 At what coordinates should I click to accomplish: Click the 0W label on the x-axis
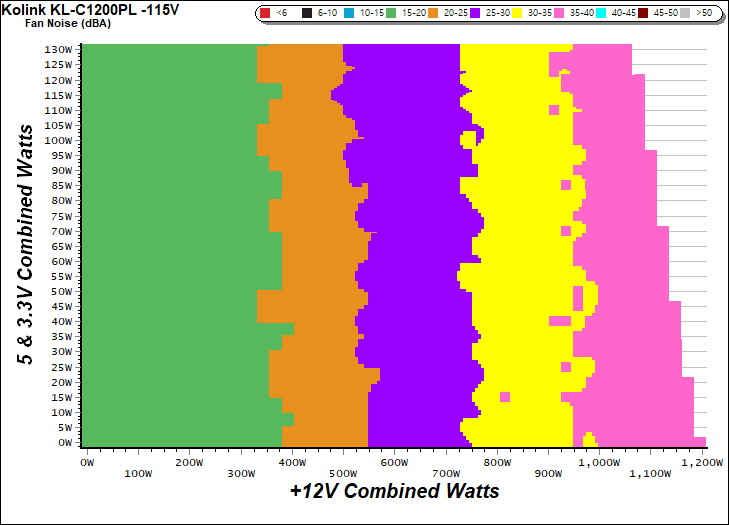pyautogui.click(x=87, y=463)
